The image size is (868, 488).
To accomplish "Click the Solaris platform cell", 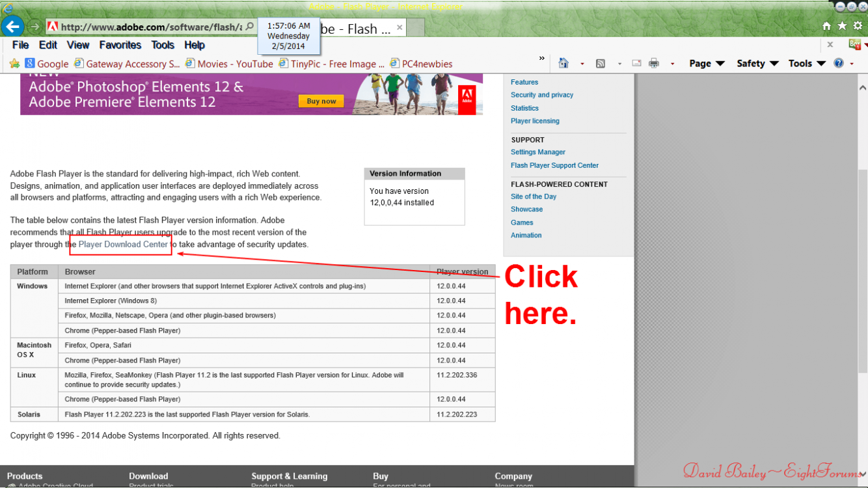I will point(34,414).
